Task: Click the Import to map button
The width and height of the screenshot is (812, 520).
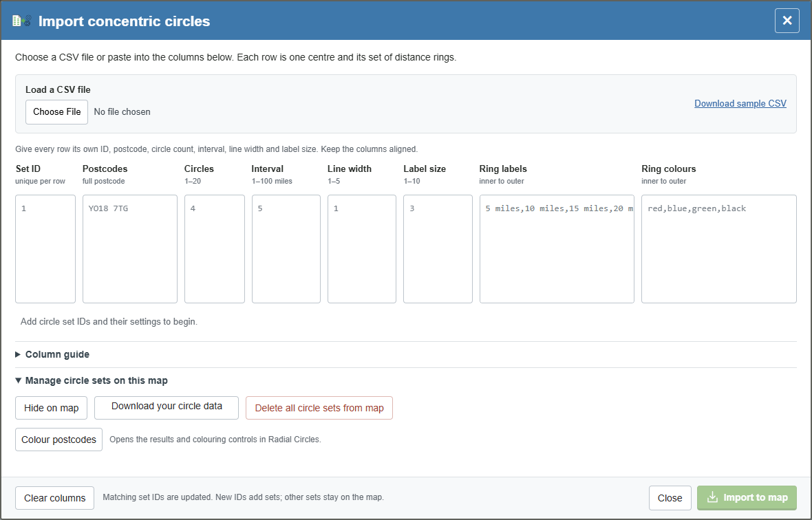Action: click(x=746, y=498)
